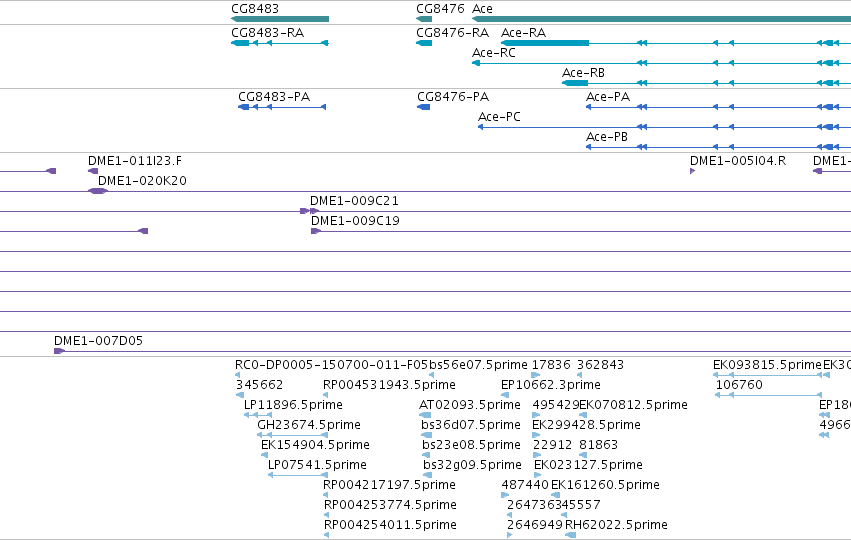
Task: Select the AT02093.5prime EST glyph
Action: (425, 415)
